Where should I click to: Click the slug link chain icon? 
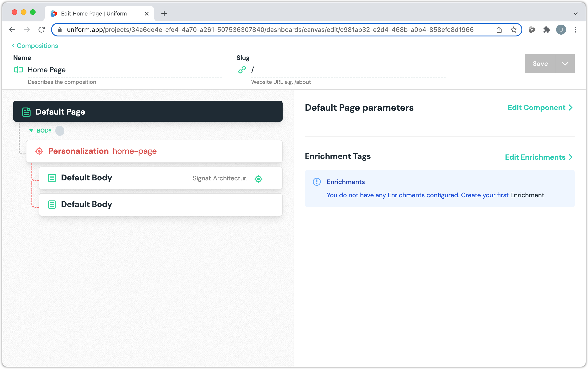[x=242, y=70]
